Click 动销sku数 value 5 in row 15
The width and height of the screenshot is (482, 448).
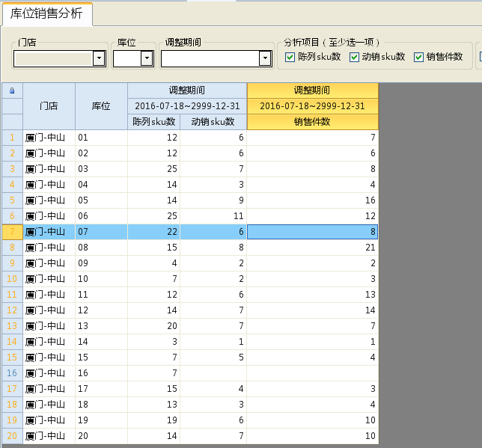tap(213, 358)
